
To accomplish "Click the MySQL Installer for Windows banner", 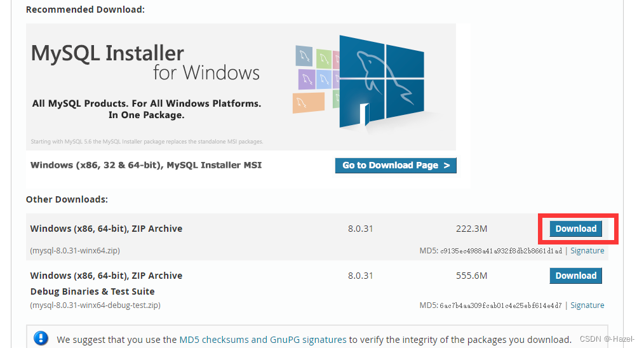I will tap(241, 87).
